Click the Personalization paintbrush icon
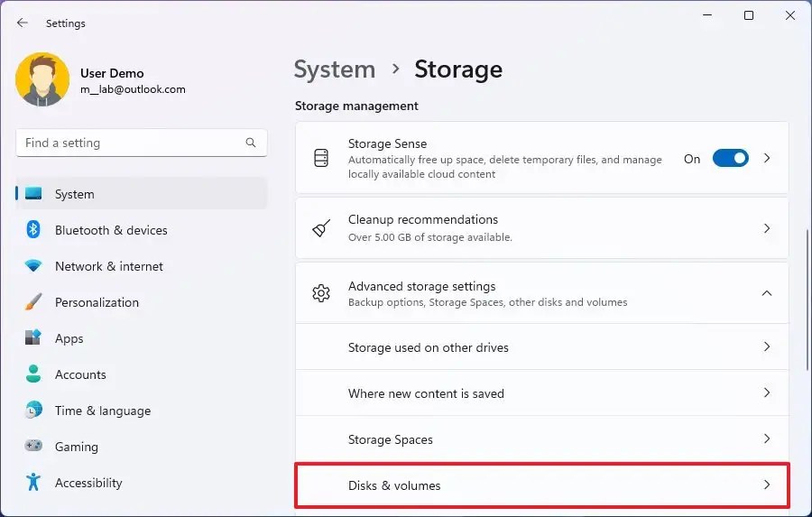 pos(33,302)
